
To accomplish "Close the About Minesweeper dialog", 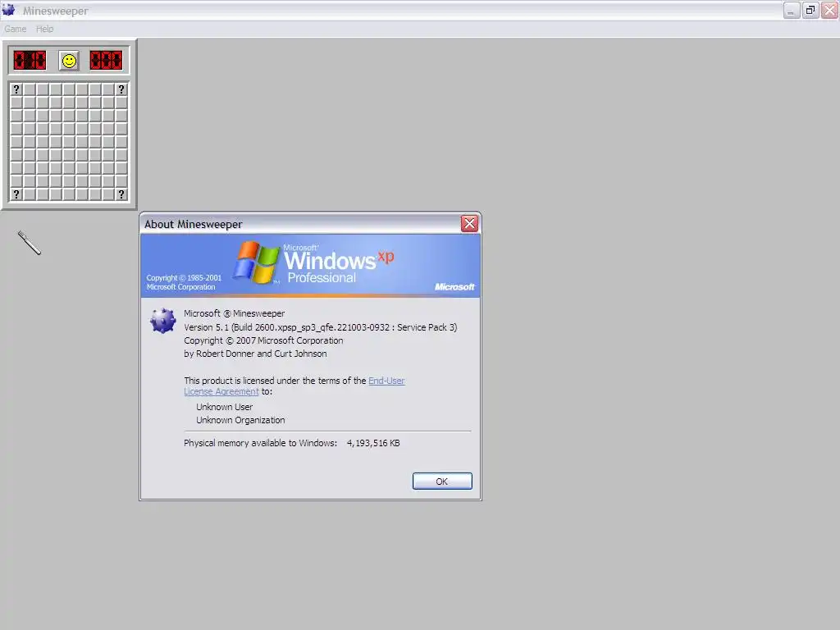I will pos(469,223).
